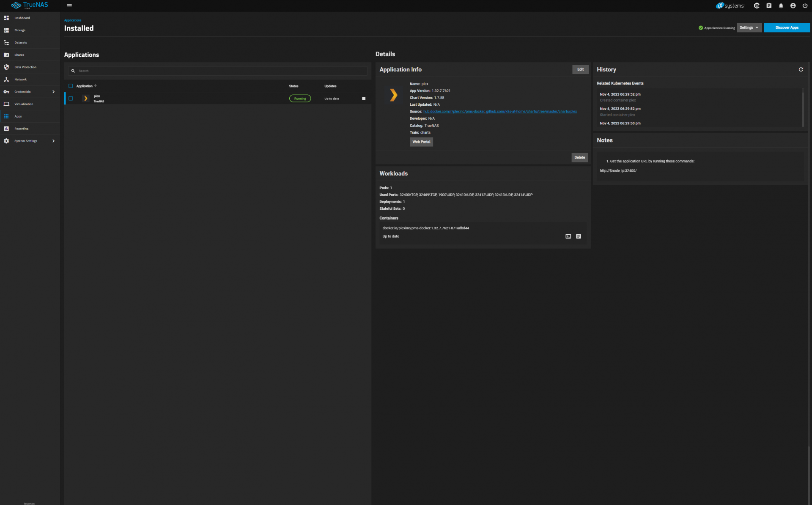The image size is (812, 505).
Task: Click the History events scrollbar
Action: click(803, 107)
